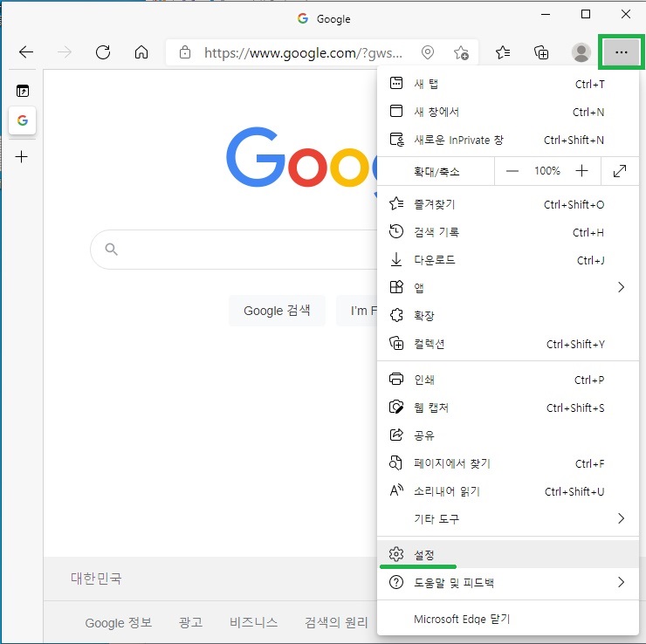This screenshot has height=644, width=646.
Task: Open 컬렉션 menu item
Action: (507, 344)
